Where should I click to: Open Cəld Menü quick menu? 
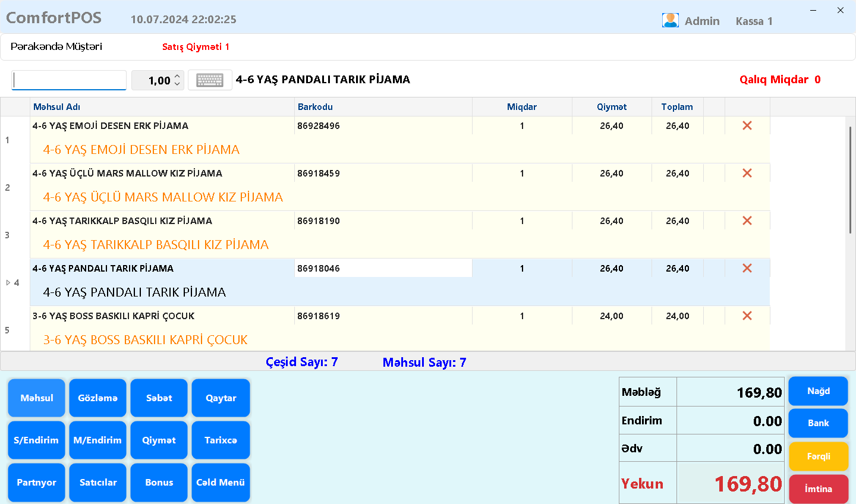[x=221, y=482]
